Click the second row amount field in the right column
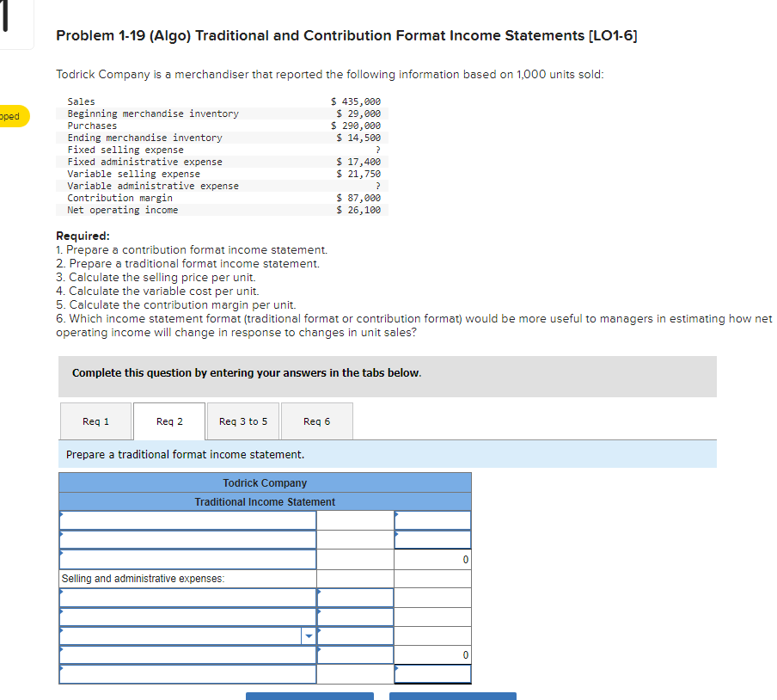Viewport: 777px width, 700px height. point(432,540)
